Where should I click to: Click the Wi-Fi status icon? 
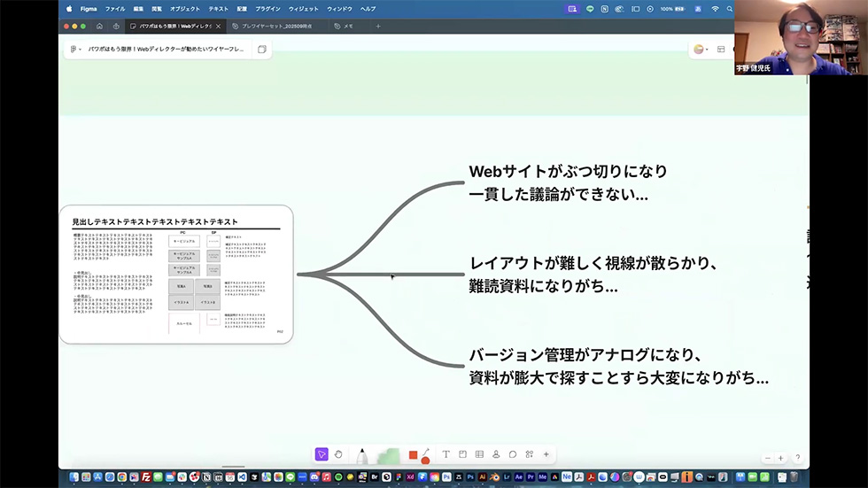click(x=716, y=9)
